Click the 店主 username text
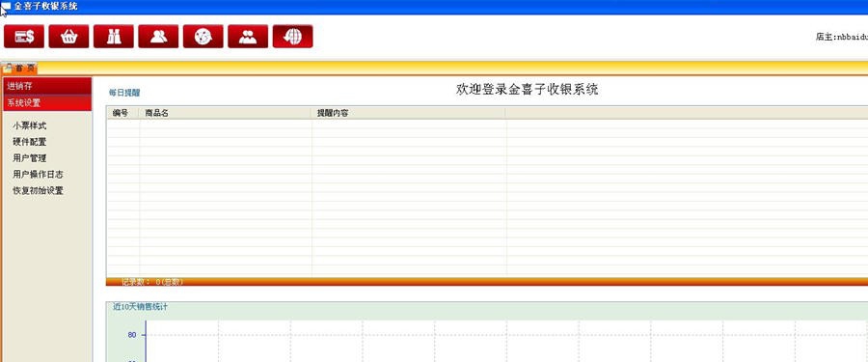Viewport: 868px width, 362px height. pos(841,37)
